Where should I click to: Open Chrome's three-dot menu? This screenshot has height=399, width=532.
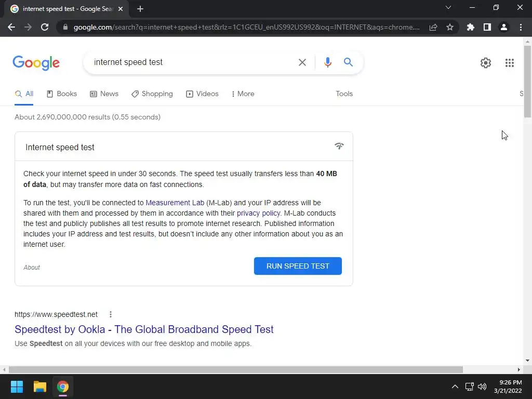[521, 27]
